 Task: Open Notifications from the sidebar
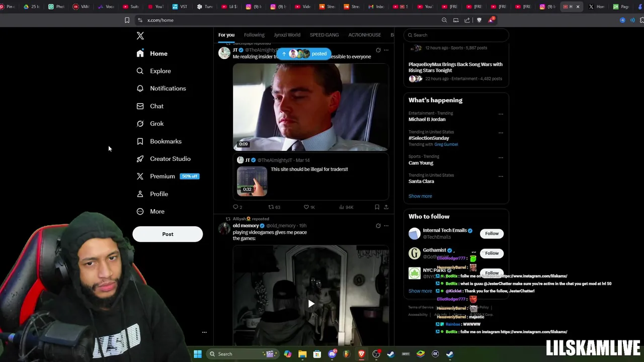coord(162,88)
